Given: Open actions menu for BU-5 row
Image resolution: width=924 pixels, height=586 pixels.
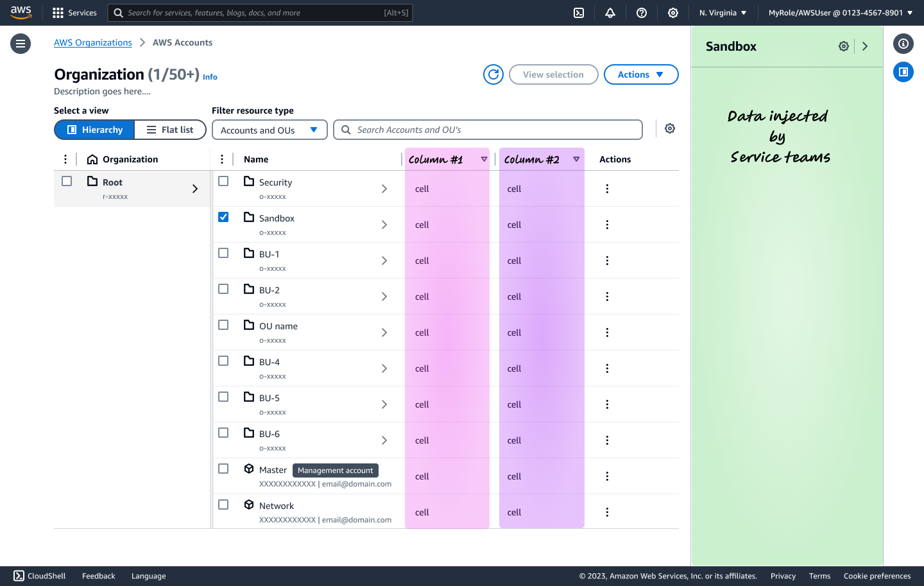Looking at the screenshot, I should pos(607,404).
